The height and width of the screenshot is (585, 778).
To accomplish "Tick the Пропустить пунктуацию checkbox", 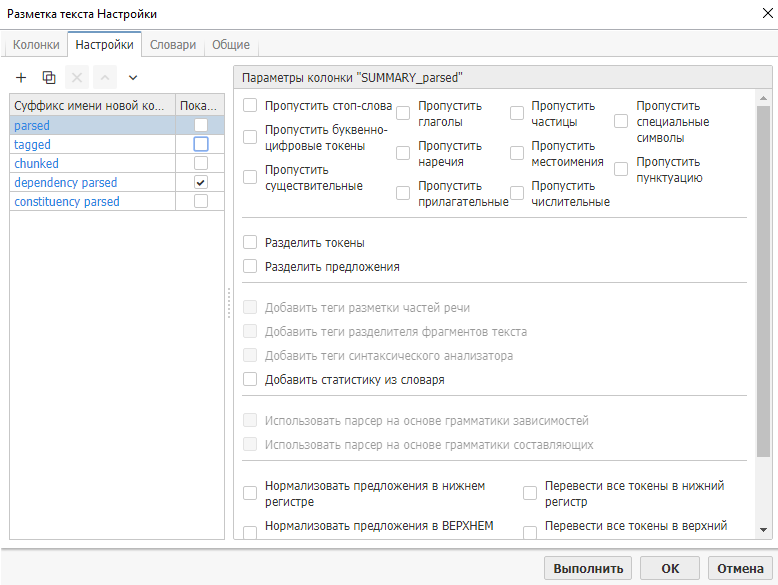I will coord(621,170).
